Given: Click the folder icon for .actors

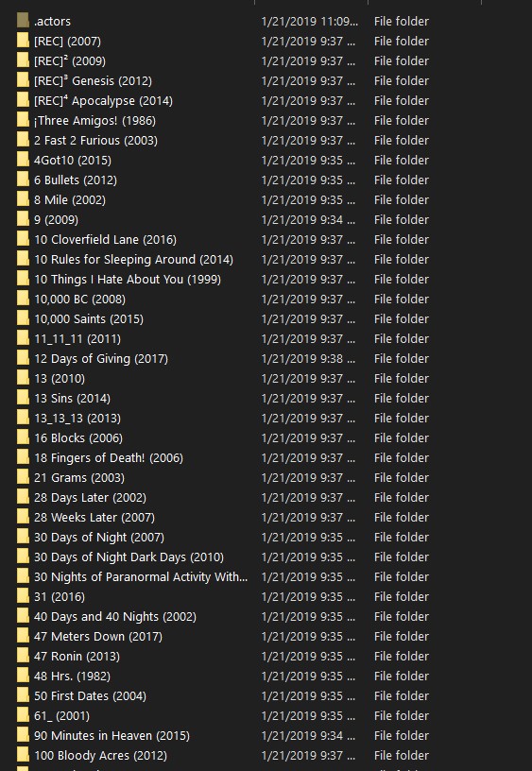Looking at the screenshot, I should click(x=23, y=21).
